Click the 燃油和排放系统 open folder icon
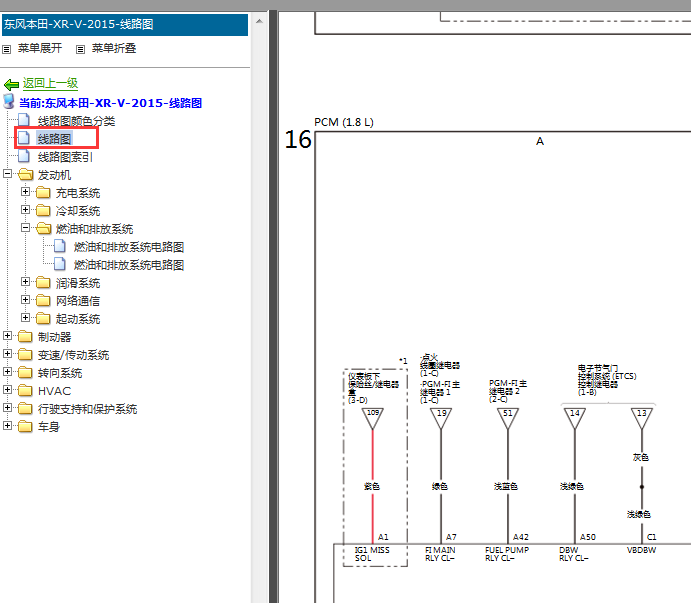The image size is (691, 603). coord(44,228)
